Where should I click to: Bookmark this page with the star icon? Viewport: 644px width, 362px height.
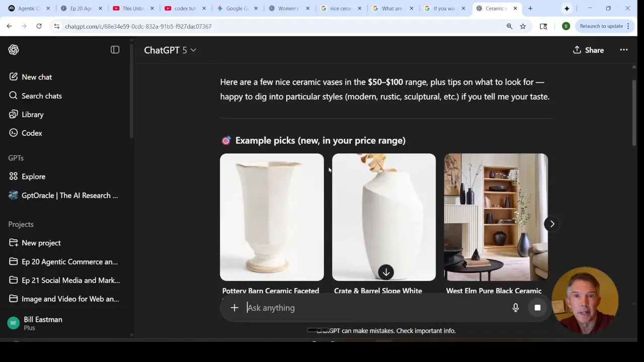point(523,26)
